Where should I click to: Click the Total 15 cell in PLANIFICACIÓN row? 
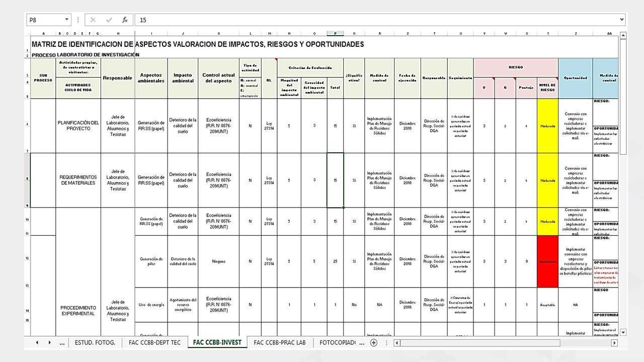coord(335,126)
